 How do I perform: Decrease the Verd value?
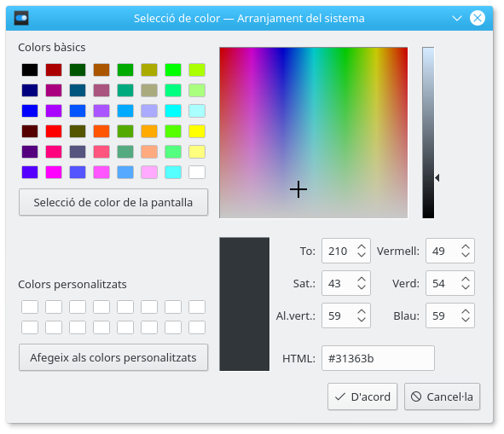click(x=466, y=287)
